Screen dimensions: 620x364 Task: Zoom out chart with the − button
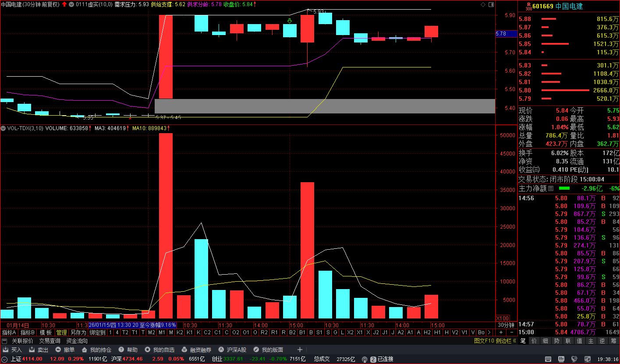click(x=512, y=332)
